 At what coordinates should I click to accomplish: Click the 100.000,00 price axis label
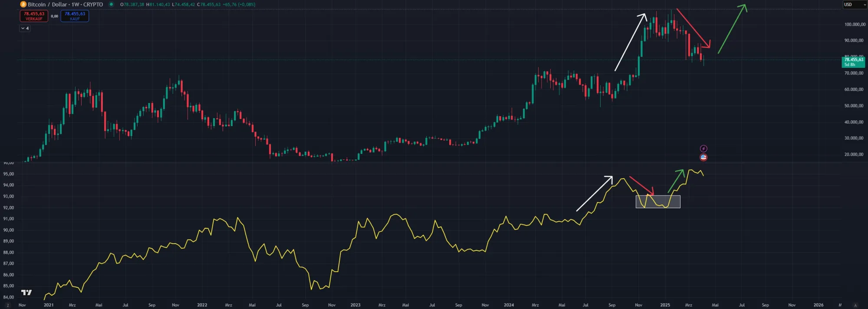click(855, 24)
